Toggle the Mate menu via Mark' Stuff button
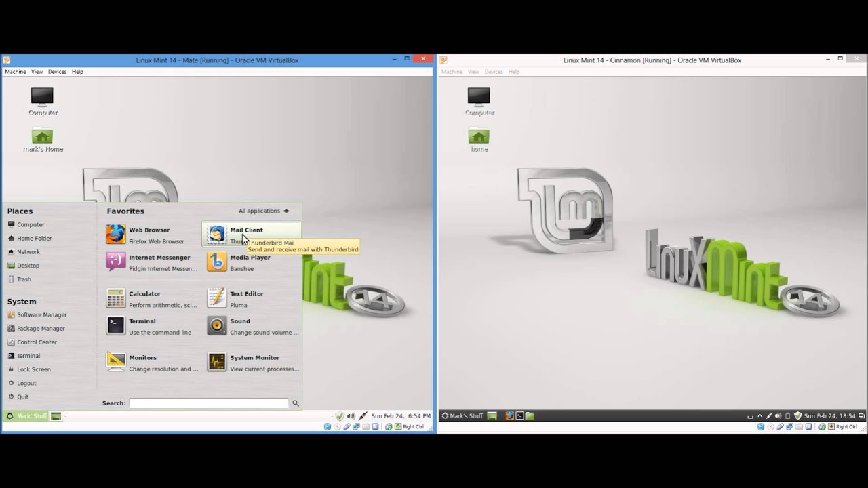The image size is (868, 488). point(26,416)
